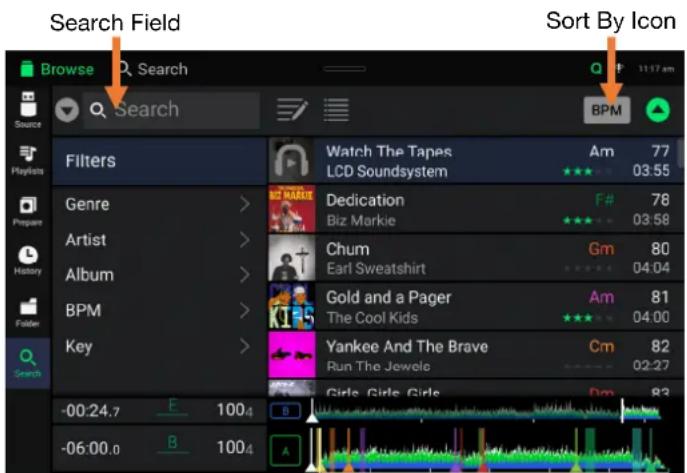
Task: Click the time 11:17 am display
Action: pyautogui.click(x=656, y=69)
